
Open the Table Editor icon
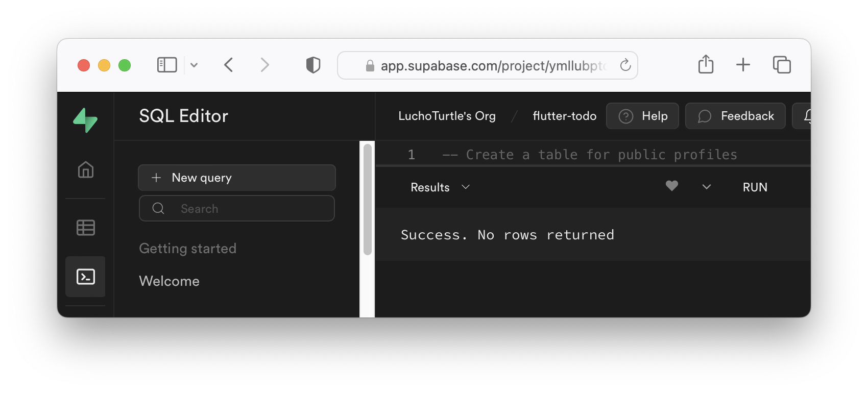point(85,227)
